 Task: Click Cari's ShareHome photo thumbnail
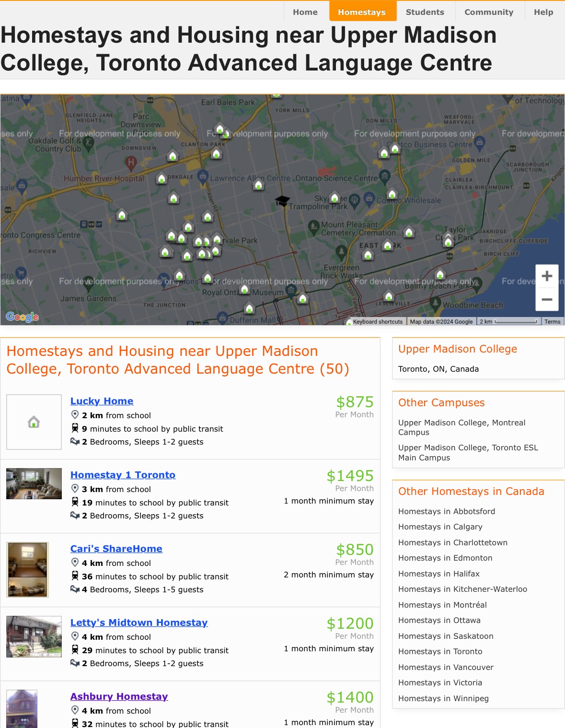pyautogui.click(x=28, y=570)
